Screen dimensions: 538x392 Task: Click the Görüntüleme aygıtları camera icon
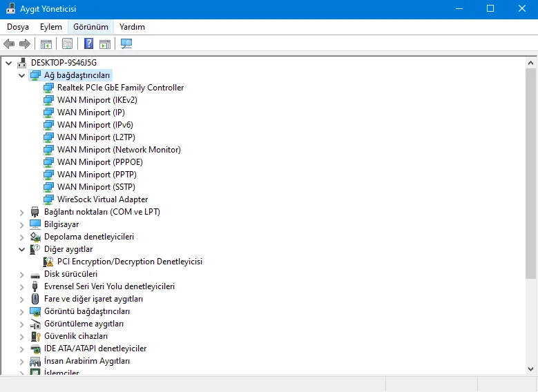pyautogui.click(x=35, y=324)
